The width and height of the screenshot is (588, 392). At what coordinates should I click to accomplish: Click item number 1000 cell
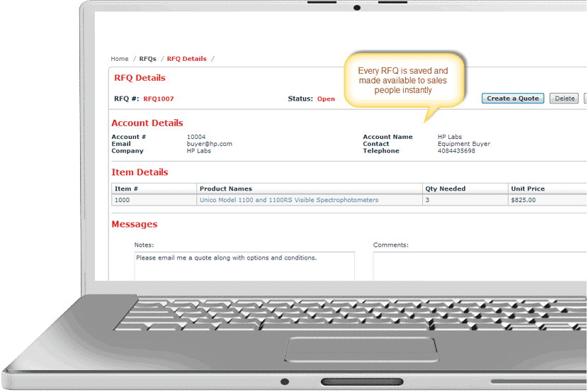pyautogui.click(x=154, y=200)
